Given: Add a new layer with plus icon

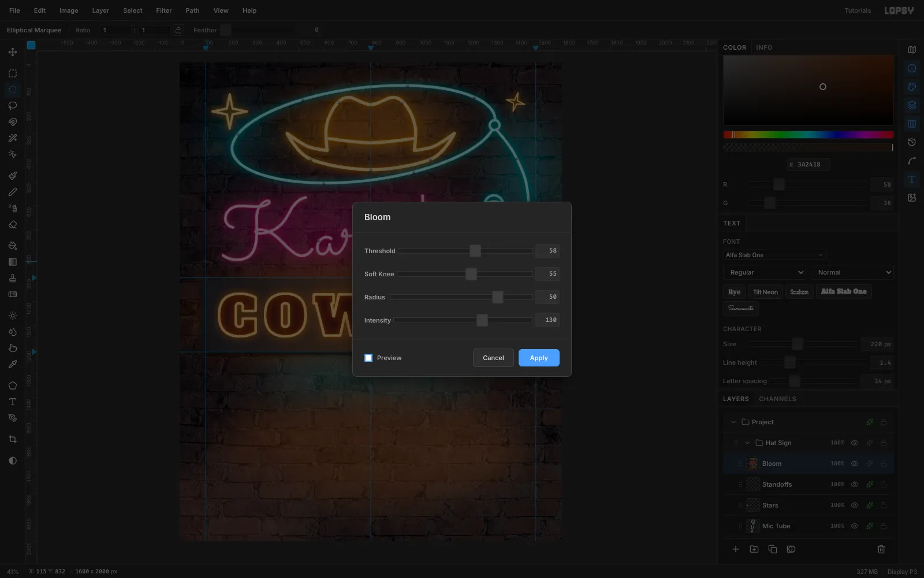Looking at the screenshot, I should (x=736, y=549).
